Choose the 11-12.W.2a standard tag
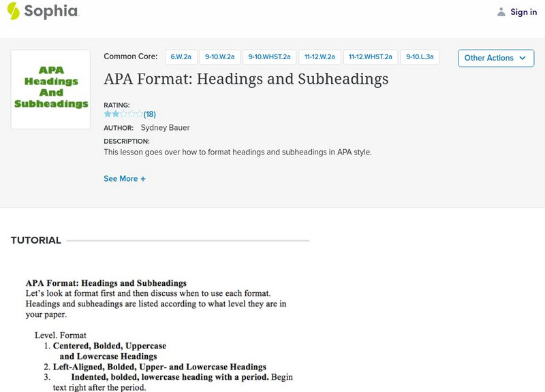The width and height of the screenshot is (545, 392). point(319,58)
